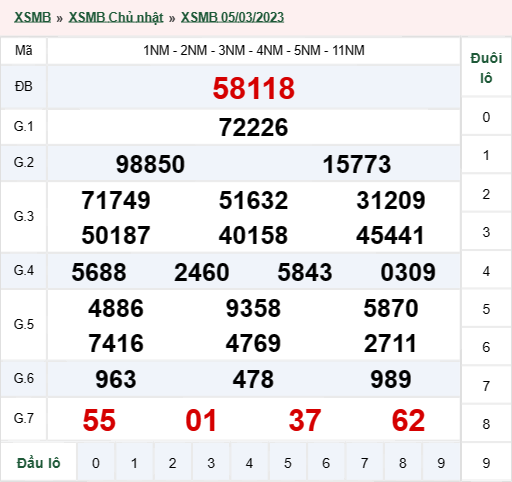Select Đầu lô digit 4

249,463
